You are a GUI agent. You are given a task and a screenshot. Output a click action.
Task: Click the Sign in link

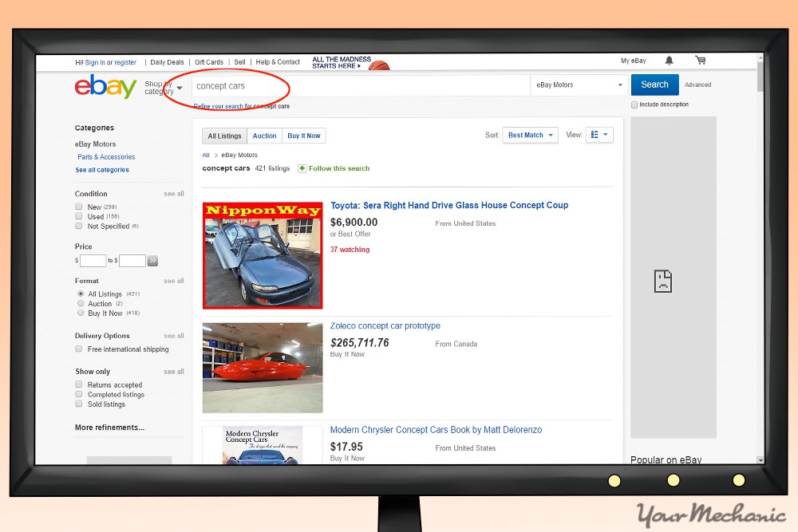95,62
